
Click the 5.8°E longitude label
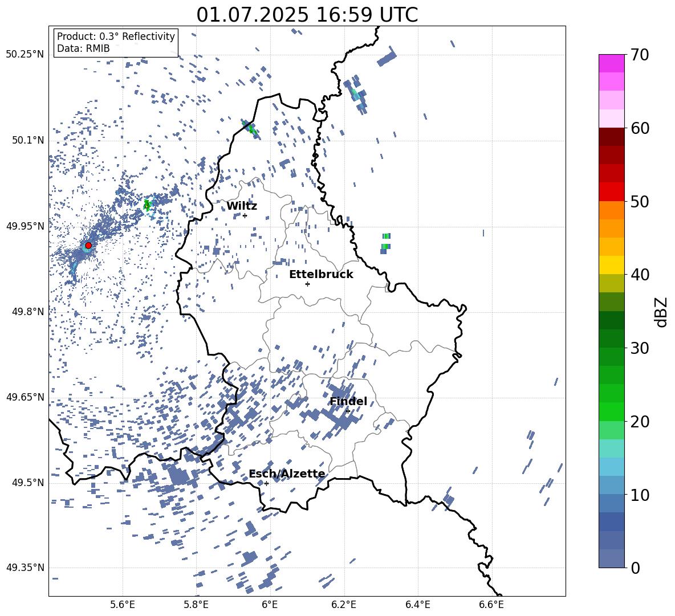click(x=196, y=605)
